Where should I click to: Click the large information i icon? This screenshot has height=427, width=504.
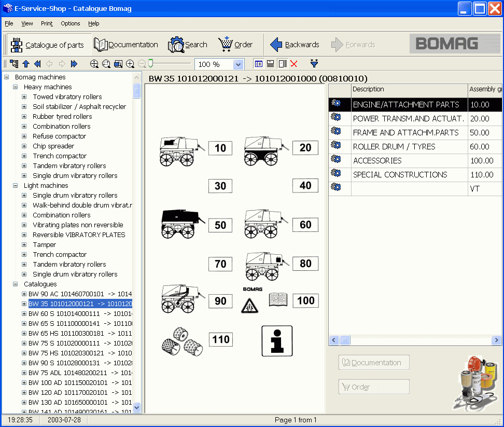[x=277, y=341]
